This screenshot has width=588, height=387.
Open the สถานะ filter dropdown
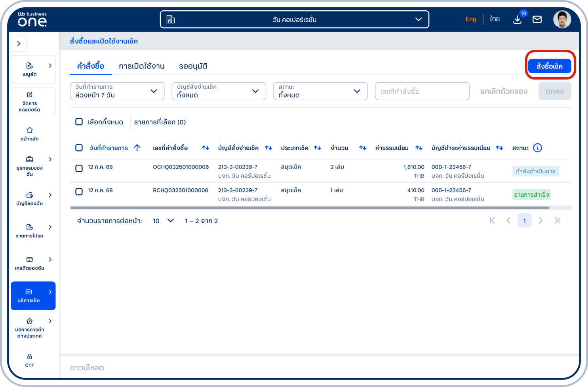(x=320, y=91)
